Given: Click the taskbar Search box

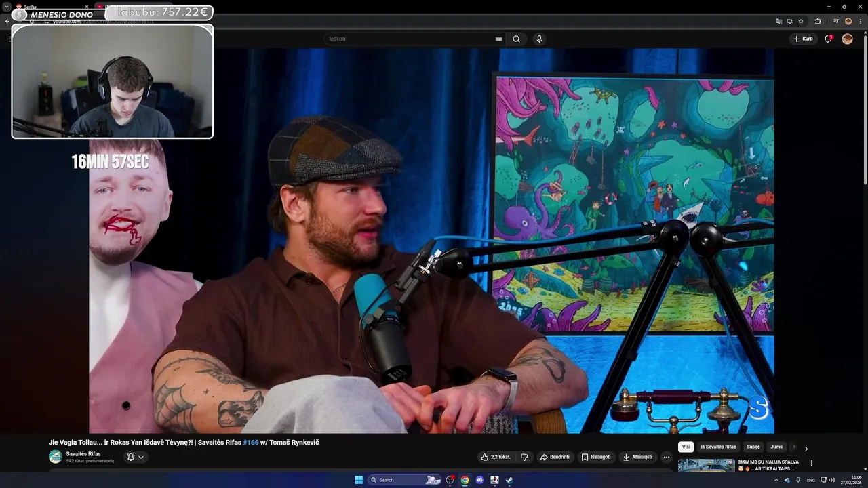Looking at the screenshot, I should [x=406, y=480].
